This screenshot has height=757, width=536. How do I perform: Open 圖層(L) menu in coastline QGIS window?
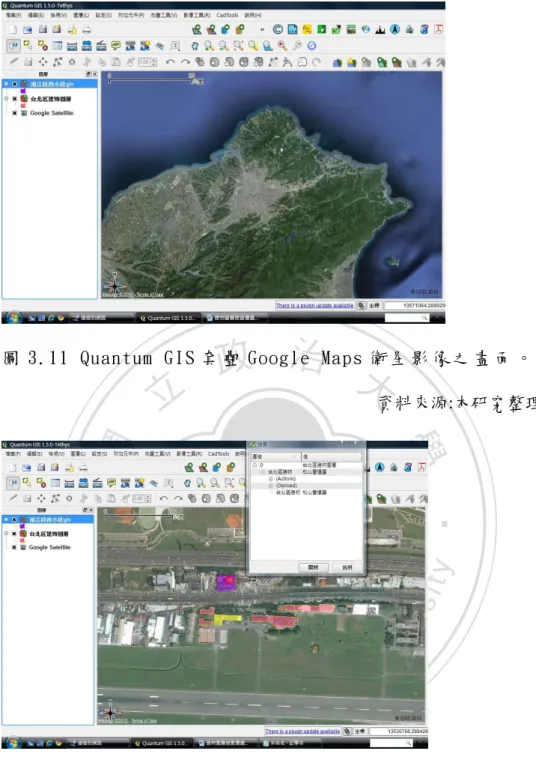click(81, 15)
